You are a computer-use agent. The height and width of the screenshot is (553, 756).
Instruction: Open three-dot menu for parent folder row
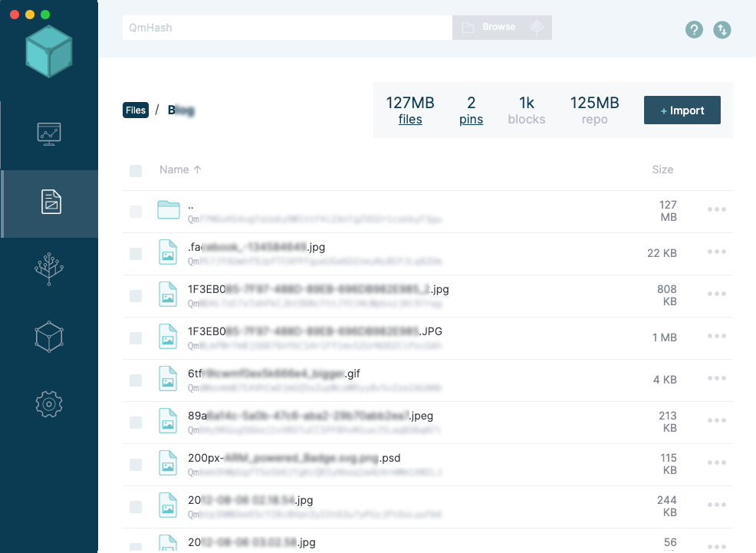coord(717,210)
